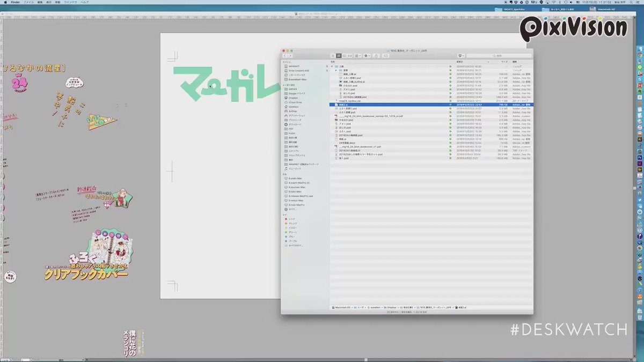Click the Edit Tags toolbar button
The image size is (644, 362).
click(x=386, y=56)
